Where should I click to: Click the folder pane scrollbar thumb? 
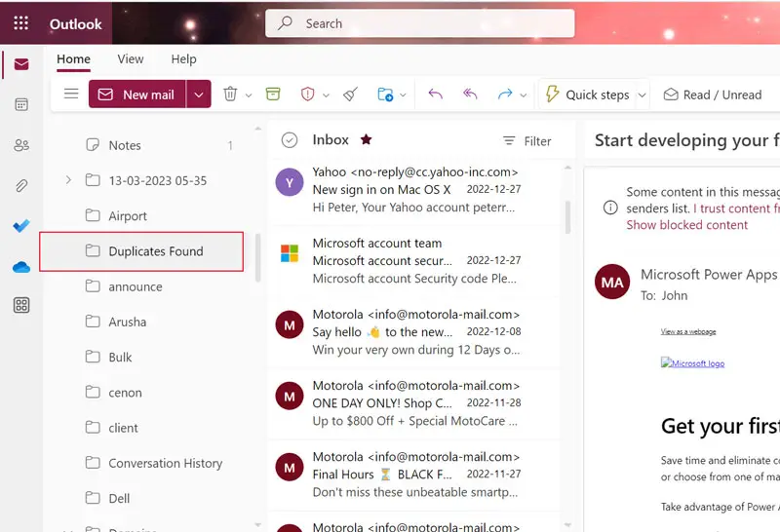coord(257,257)
